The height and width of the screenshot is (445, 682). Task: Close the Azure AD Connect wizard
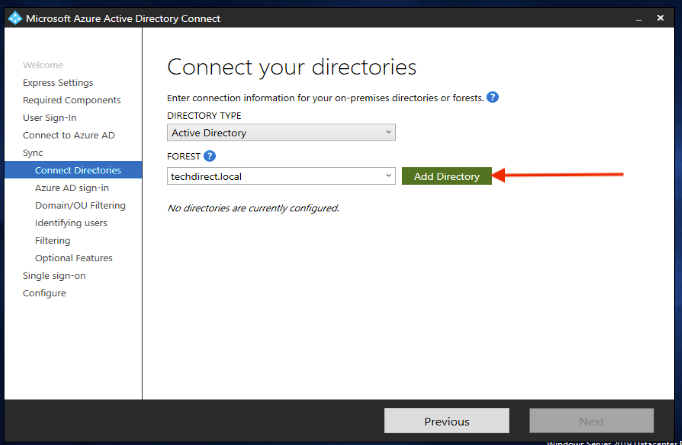pos(660,18)
